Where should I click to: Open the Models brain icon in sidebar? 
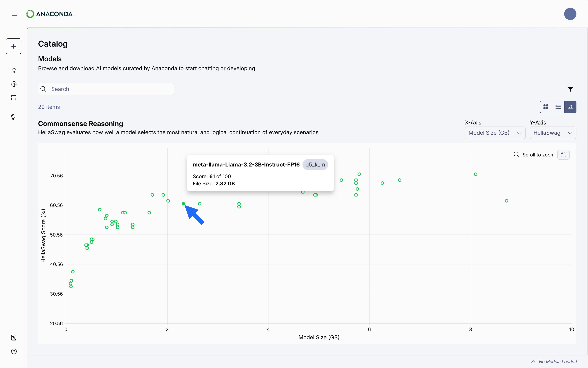[x=14, y=84]
